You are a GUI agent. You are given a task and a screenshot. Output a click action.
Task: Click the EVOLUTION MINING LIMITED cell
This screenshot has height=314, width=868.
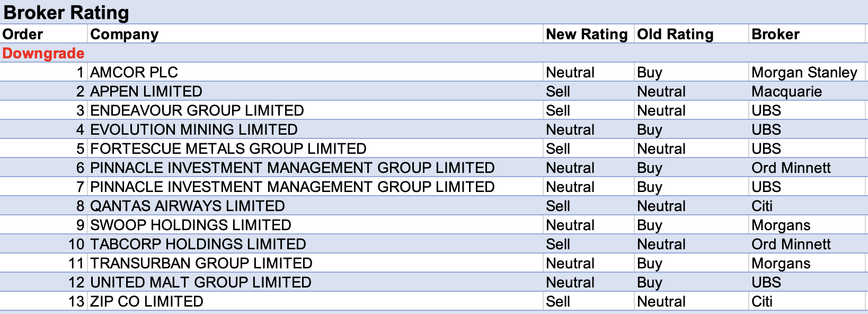click(x=194, y=129)
